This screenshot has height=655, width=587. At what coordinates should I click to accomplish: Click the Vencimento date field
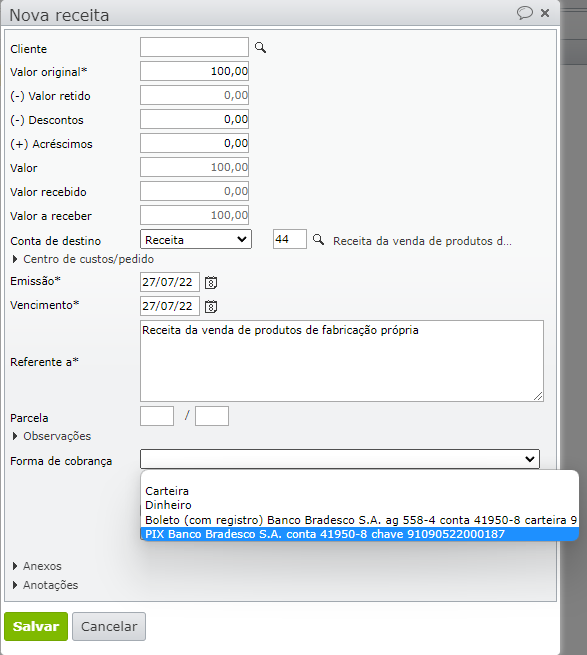point(170,306)
